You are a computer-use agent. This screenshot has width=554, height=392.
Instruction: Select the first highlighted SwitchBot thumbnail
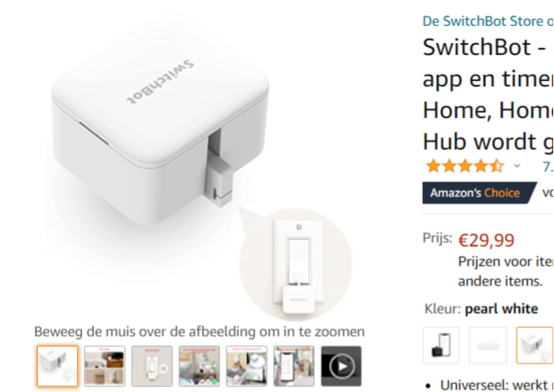[x=58, y=366]
